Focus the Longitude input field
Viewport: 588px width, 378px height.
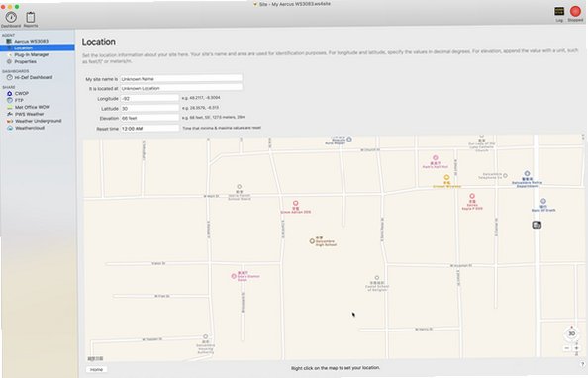click(149, 98)
